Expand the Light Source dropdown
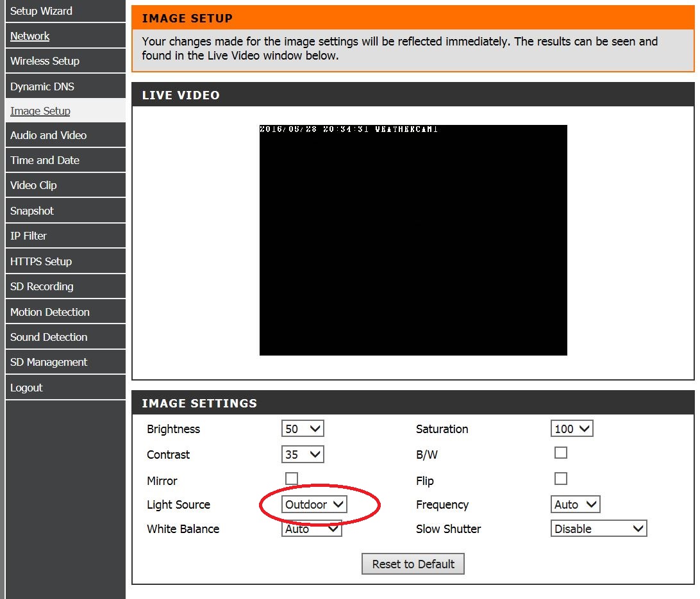700x599 pixels. [x=314, y=505]
